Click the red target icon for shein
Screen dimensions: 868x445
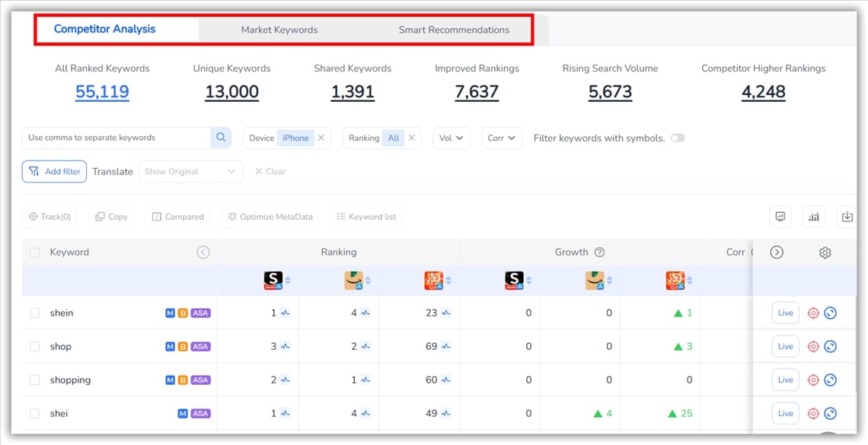click(x=813, y=313)
